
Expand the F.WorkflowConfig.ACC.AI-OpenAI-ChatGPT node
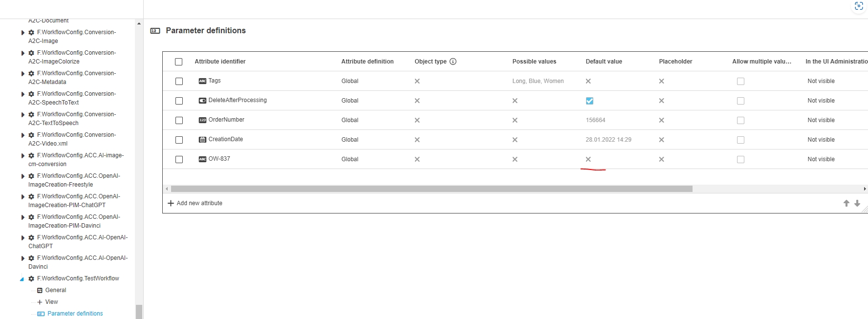coord(22,238)
